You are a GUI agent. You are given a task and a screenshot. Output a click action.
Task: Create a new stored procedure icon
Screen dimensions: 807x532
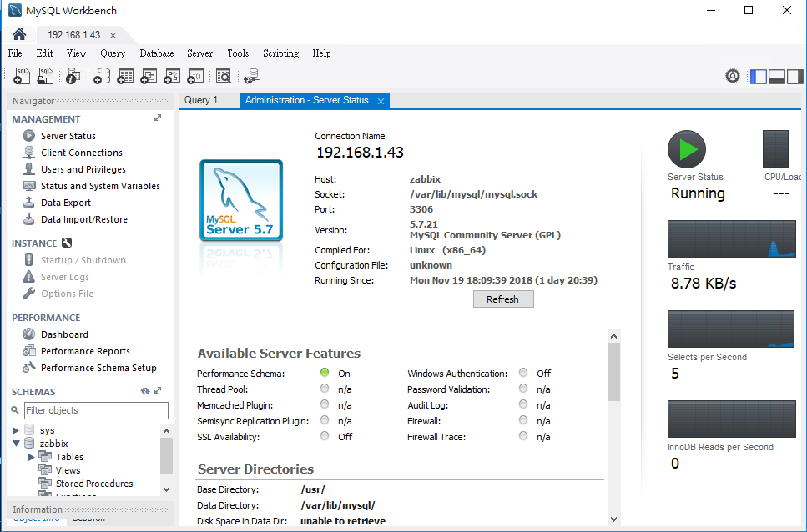(172, 76)
